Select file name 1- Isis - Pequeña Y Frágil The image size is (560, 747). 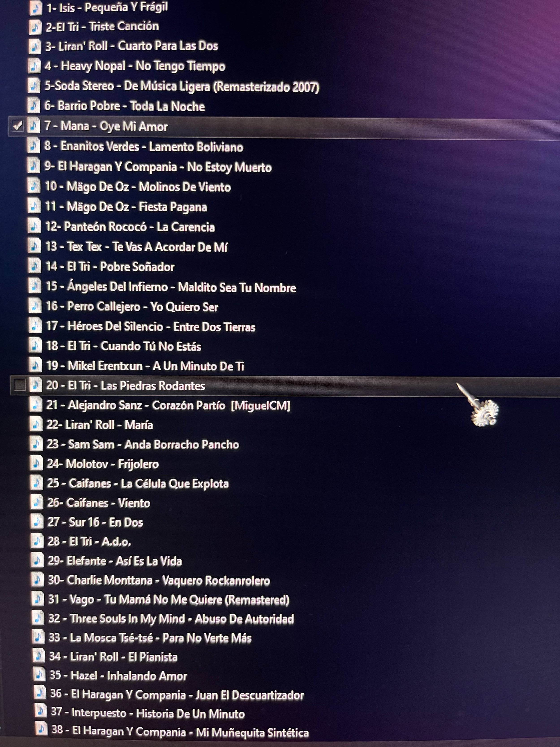[x=107, y=7]
